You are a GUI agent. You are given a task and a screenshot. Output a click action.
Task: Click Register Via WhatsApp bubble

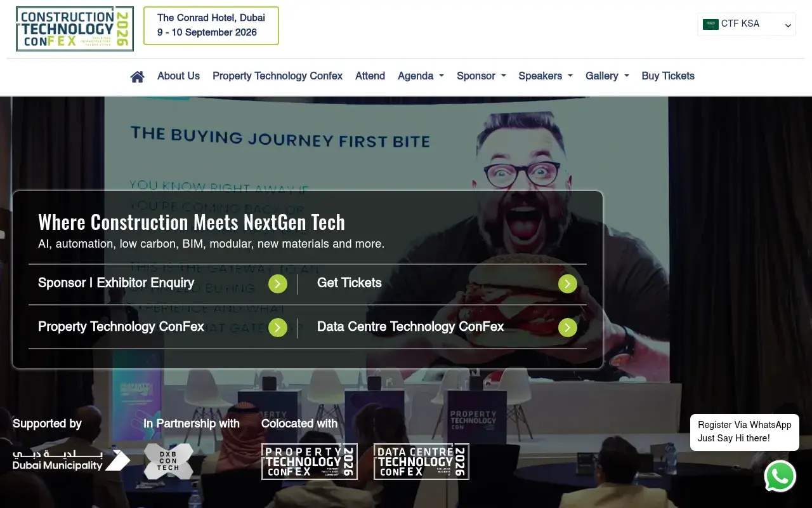click(745, 432)
